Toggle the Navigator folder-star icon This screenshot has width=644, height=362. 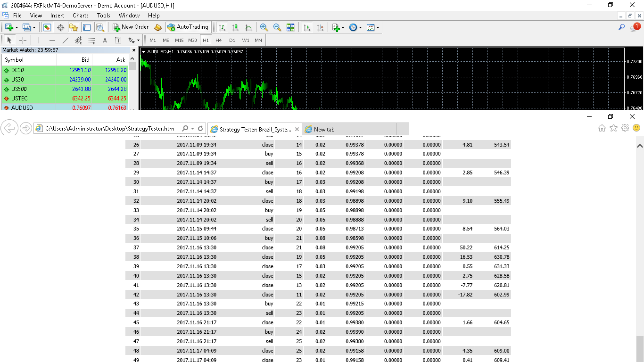(74, 27)
